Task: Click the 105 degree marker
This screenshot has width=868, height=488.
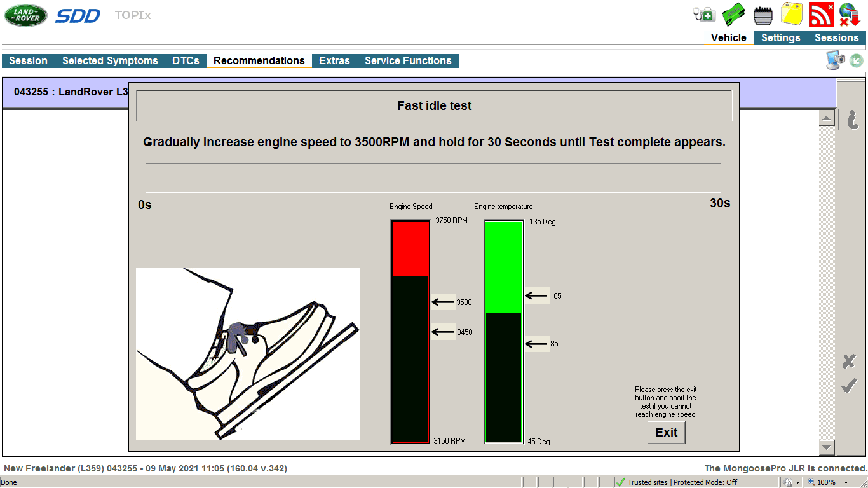Action: (543, 295)
